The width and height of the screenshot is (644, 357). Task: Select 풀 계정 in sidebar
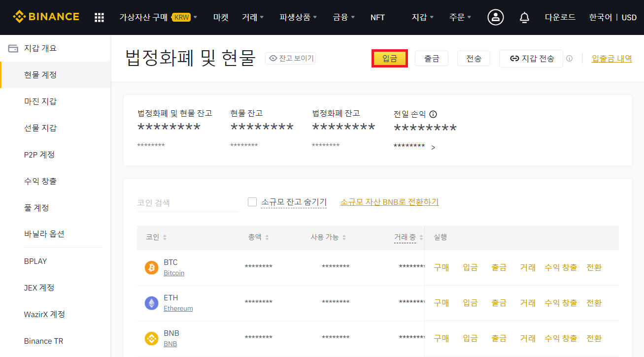(x=55, y=208)
